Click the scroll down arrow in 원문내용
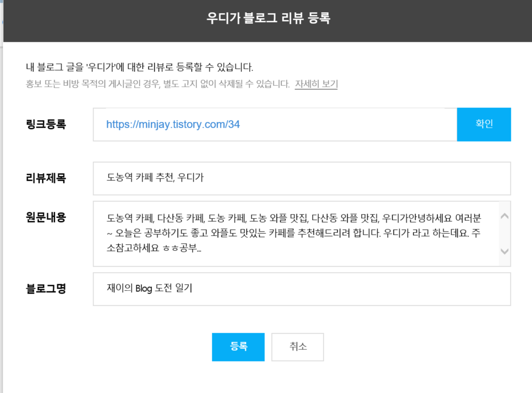 [505, 251]
